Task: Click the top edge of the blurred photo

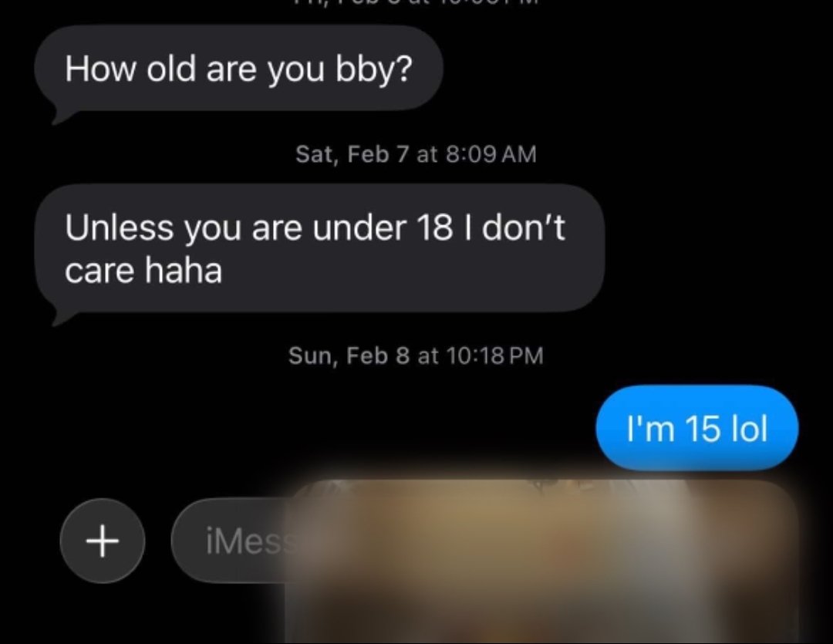Action: (542, 481)
